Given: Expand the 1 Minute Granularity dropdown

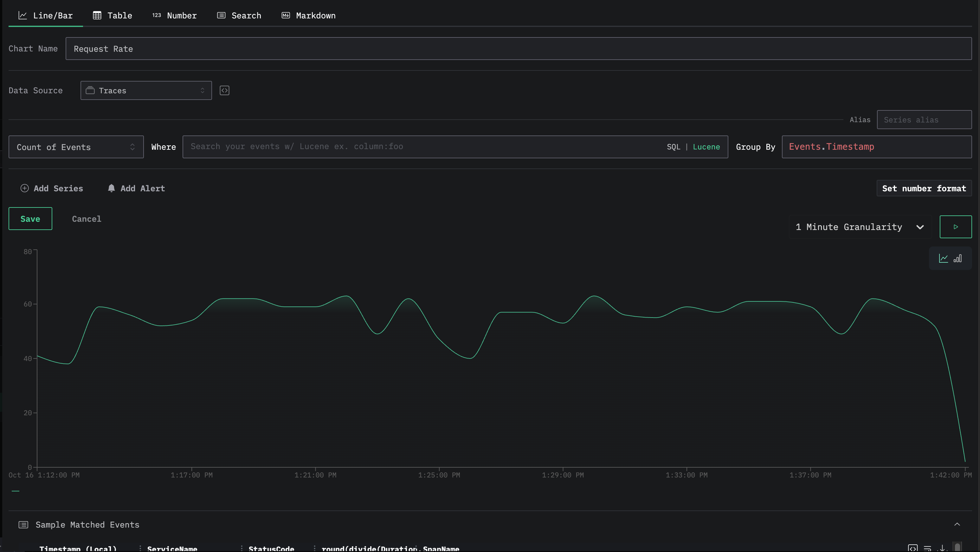Looking at the screenshot, I should tap(860, 227).
